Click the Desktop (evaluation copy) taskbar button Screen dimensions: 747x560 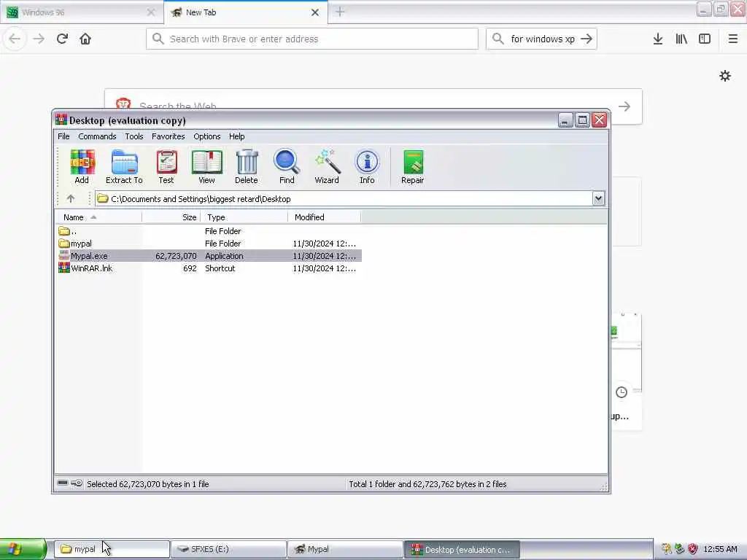[x=462, y=549]
